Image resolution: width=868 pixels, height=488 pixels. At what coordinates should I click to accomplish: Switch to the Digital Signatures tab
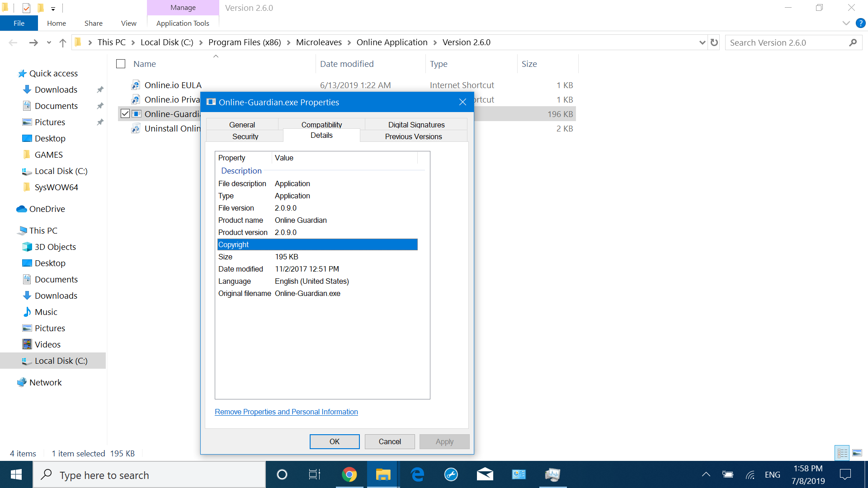(416, 125)
